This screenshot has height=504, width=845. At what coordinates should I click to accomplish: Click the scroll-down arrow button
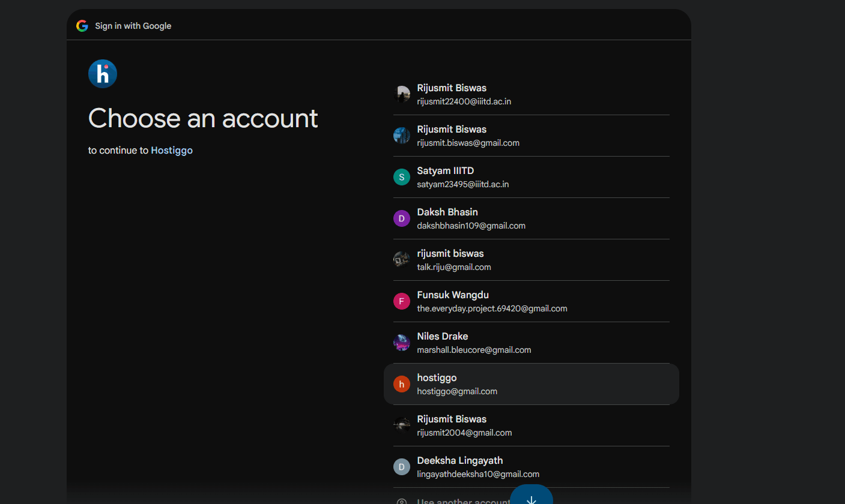pyautogui.click(x=532, y=498)
